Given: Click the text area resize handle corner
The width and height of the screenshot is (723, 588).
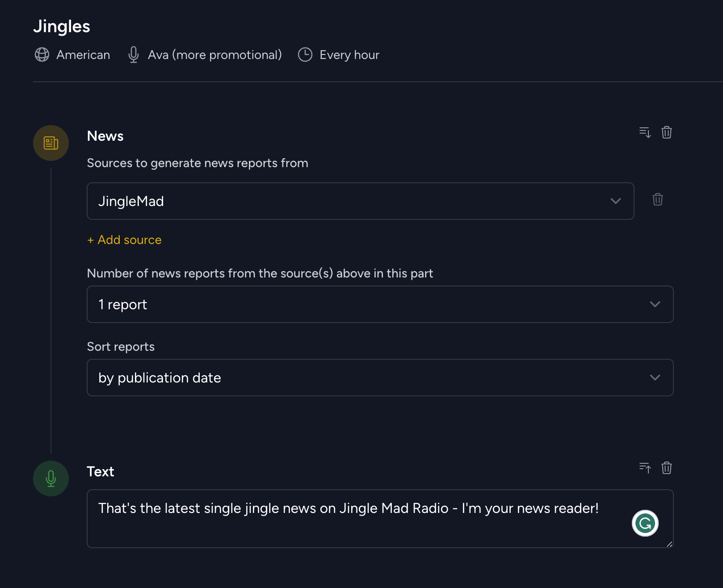Looking at the screenshot, I should pos(669,544).
